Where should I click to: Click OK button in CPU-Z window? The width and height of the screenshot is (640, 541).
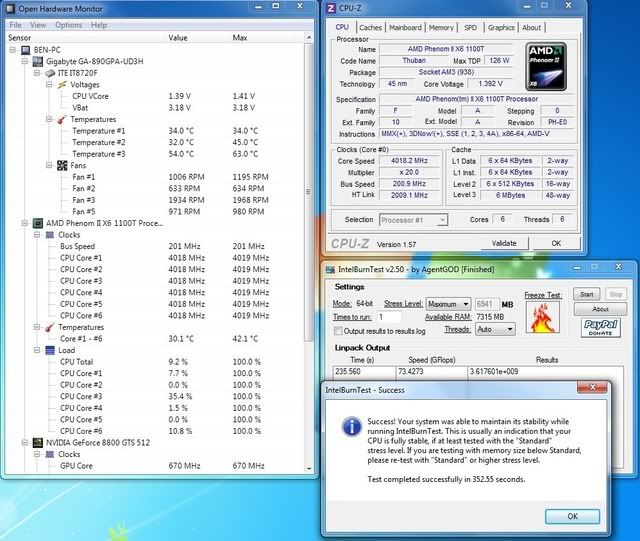pos(556,243)
